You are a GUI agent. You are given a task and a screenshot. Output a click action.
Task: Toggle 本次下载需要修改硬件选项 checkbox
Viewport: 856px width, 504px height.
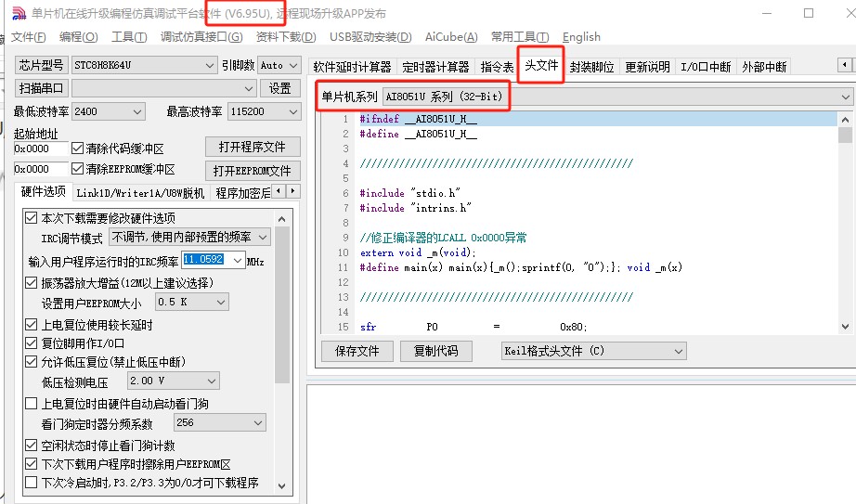tap(32, 218)
